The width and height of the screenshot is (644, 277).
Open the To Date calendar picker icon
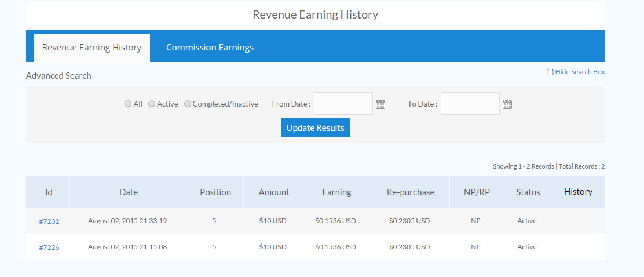[x=507, y=104]
